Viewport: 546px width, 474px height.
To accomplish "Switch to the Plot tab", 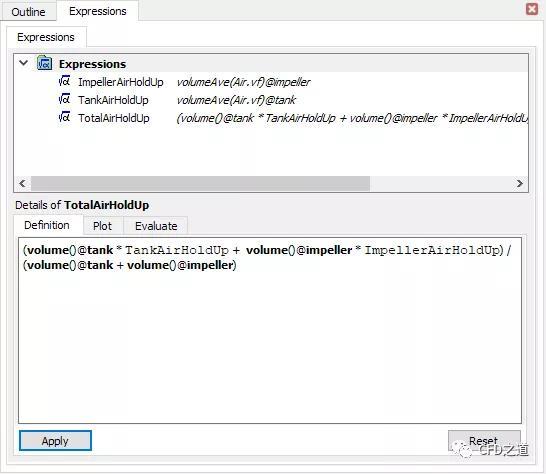I will coord(102,226).
